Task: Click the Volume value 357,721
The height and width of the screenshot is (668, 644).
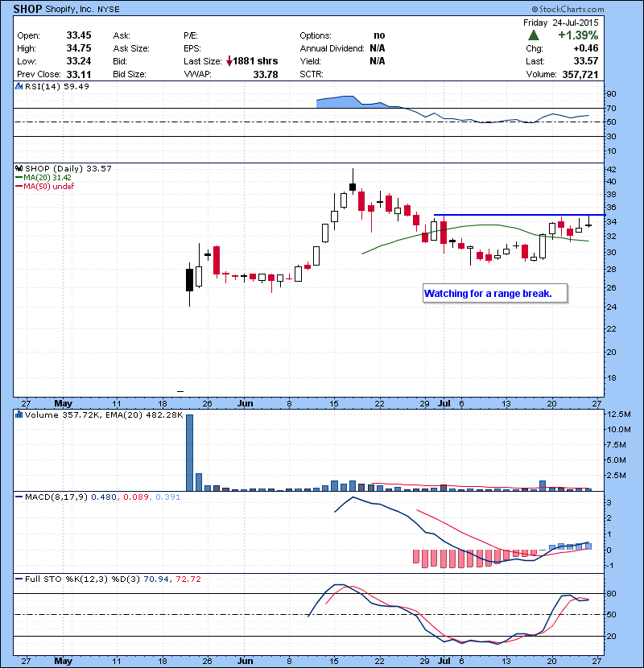Action: 580,75
